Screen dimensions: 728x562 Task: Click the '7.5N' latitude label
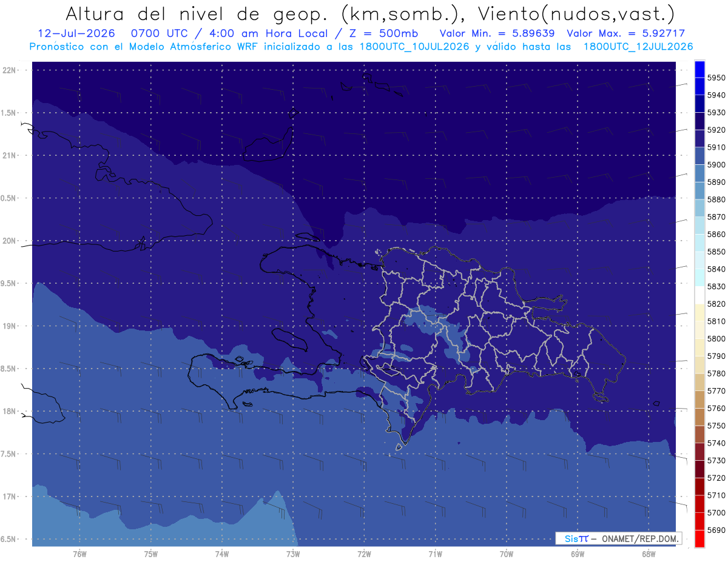pyautogui.click(x=9, y=454)
